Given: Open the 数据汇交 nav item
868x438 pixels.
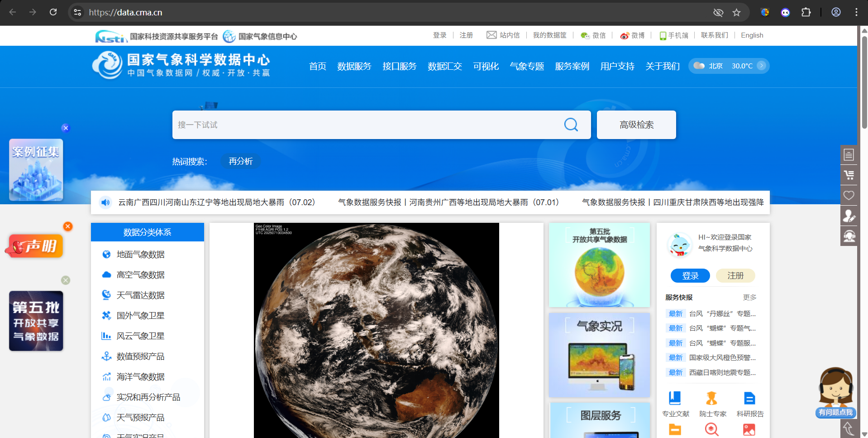Looking at the screenshot, I should (444, 66).
